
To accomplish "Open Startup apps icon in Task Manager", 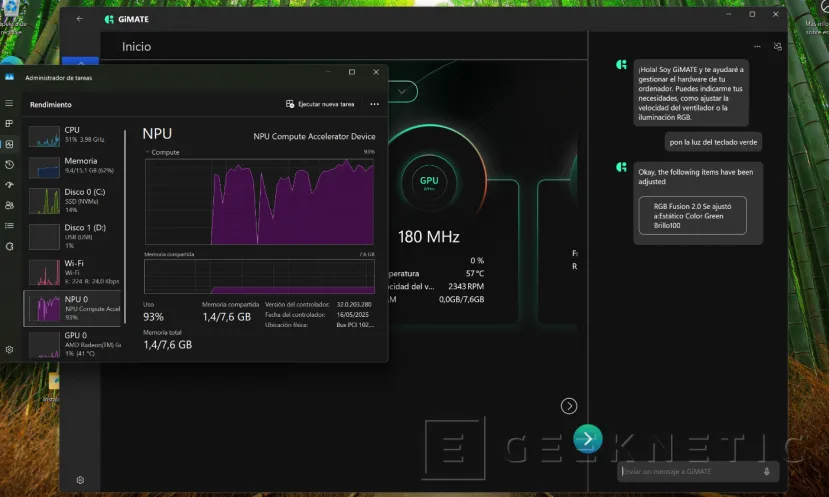I will pyautogui.click(x=9, y=185).
